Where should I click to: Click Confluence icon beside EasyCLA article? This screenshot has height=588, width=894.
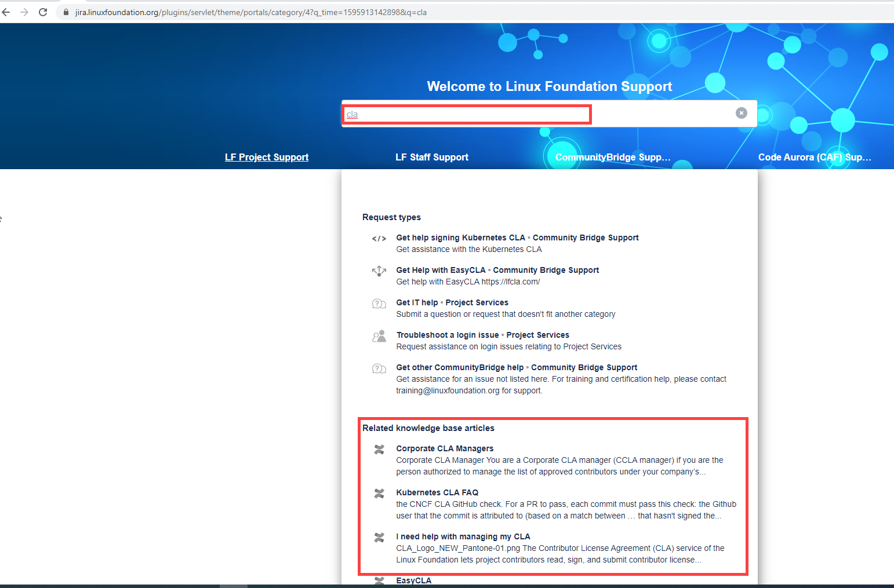coord(379,580)
